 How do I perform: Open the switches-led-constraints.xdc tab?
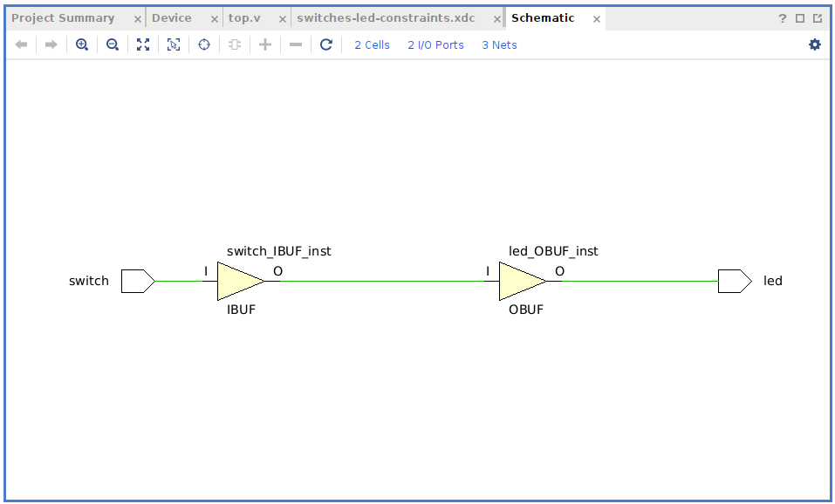[x=386, y=17]
